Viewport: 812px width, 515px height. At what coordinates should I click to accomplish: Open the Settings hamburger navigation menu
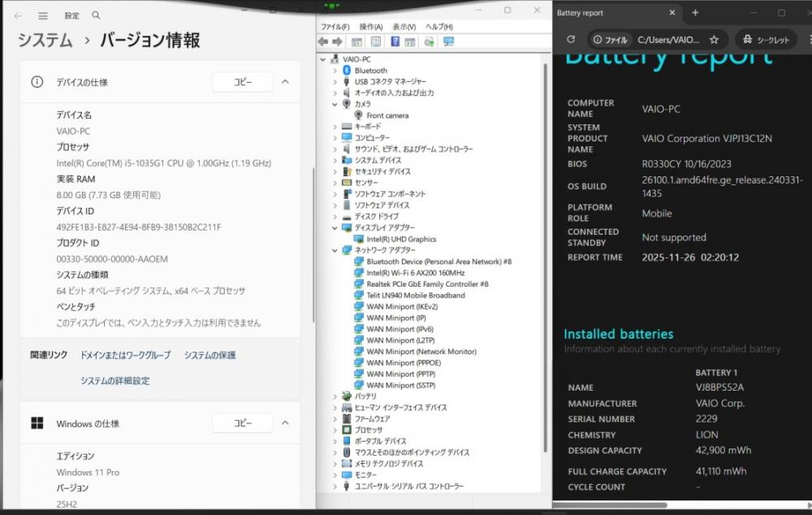tap(43, 15)
